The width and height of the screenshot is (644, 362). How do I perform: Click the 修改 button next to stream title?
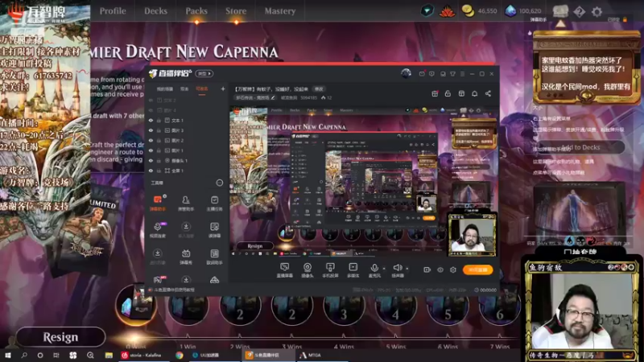(x=319, y=88)
